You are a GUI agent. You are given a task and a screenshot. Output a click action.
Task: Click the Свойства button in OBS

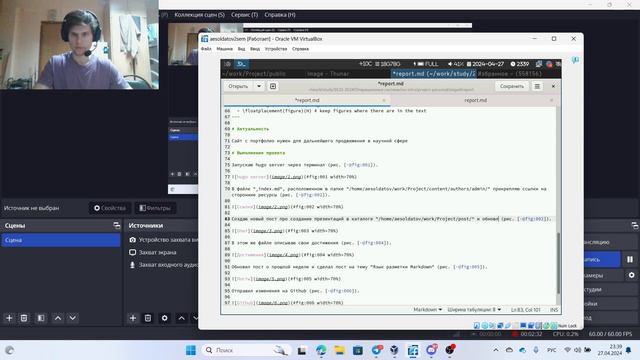tap(110, 208)
